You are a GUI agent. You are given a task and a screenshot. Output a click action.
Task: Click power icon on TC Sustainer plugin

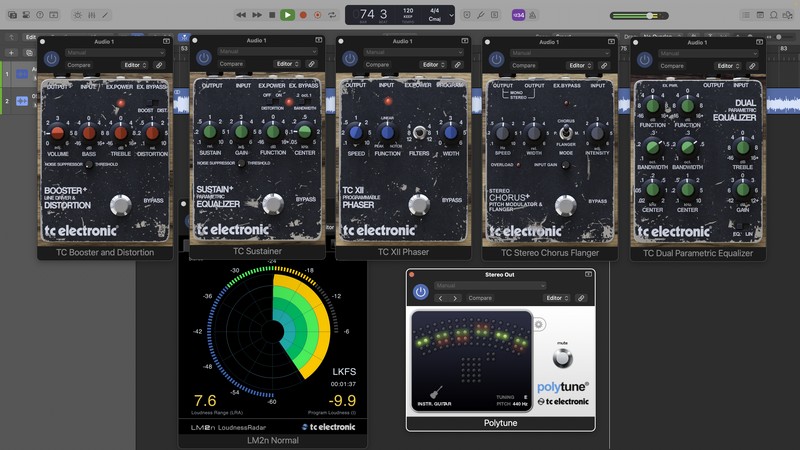[204, 58]
